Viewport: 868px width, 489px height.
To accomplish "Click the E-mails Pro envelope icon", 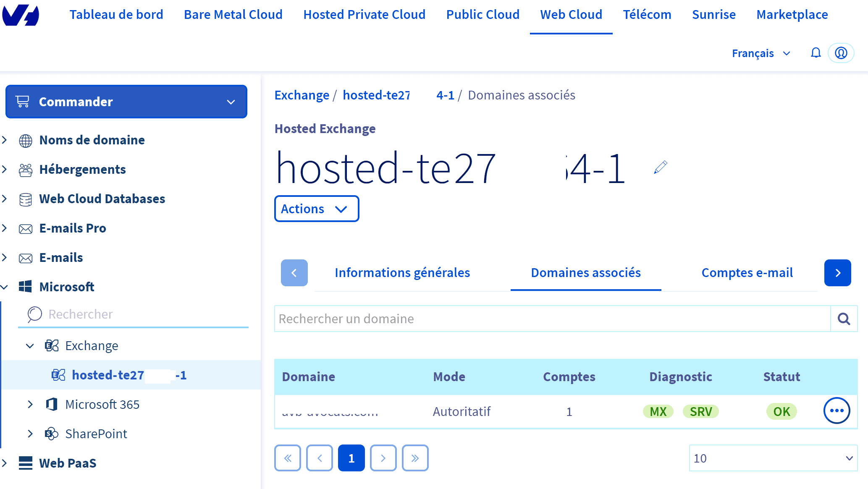I will coord(26,229).
